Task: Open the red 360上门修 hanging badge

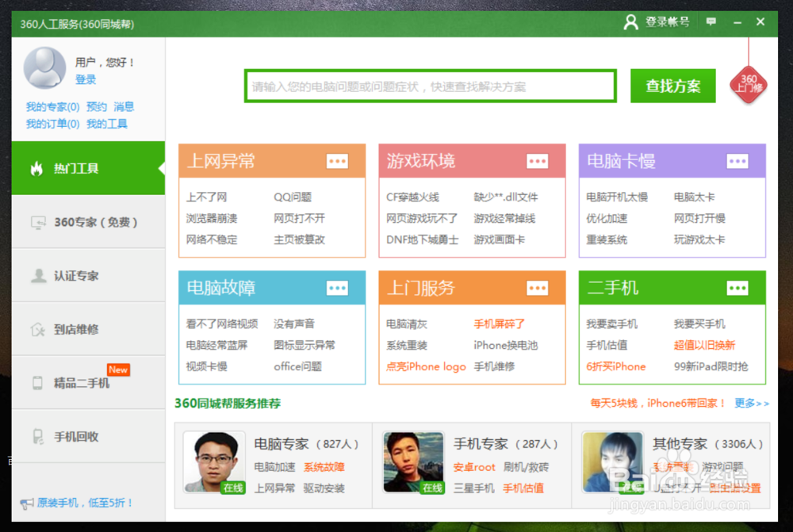Action: 749,85
